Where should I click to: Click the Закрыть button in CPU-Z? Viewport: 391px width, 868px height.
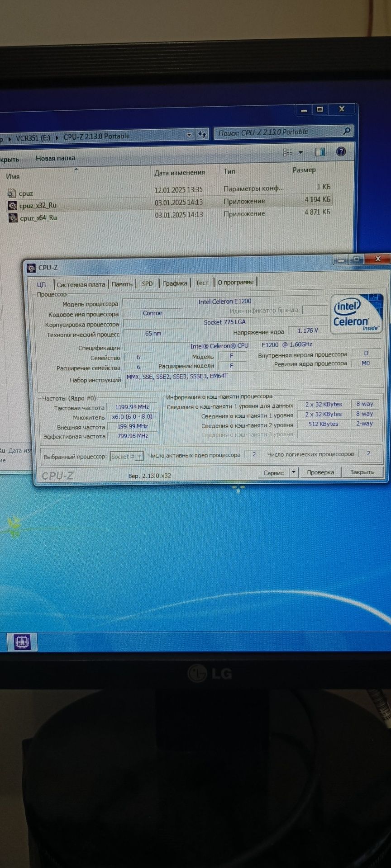[362, 472]
